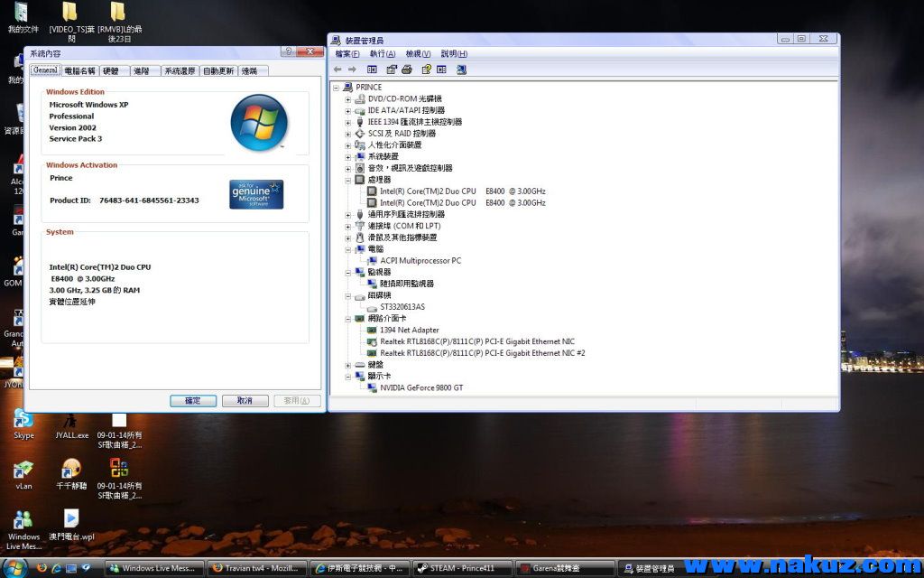
Task: Click the Print icon in Device Manager toolbar
Action: point(407,70)
